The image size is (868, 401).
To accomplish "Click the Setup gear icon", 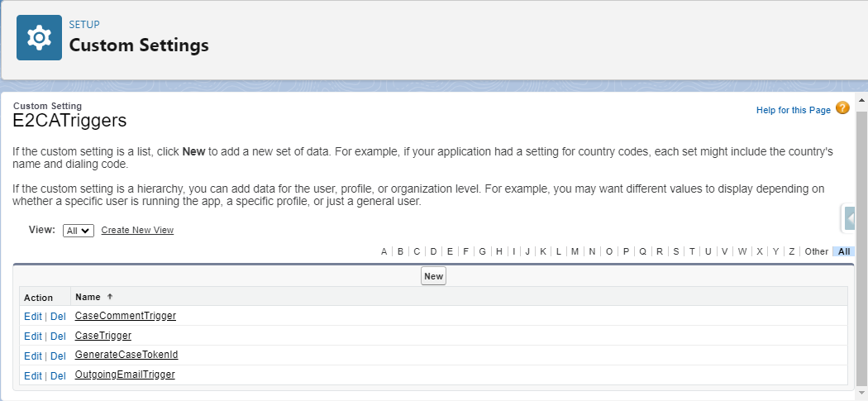I will (39, 38).
